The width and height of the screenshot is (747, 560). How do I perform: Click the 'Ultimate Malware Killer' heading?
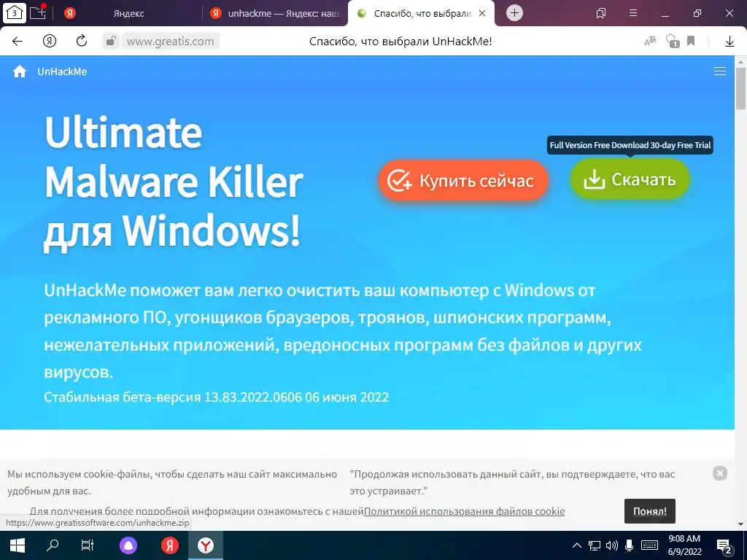(174, 156)
